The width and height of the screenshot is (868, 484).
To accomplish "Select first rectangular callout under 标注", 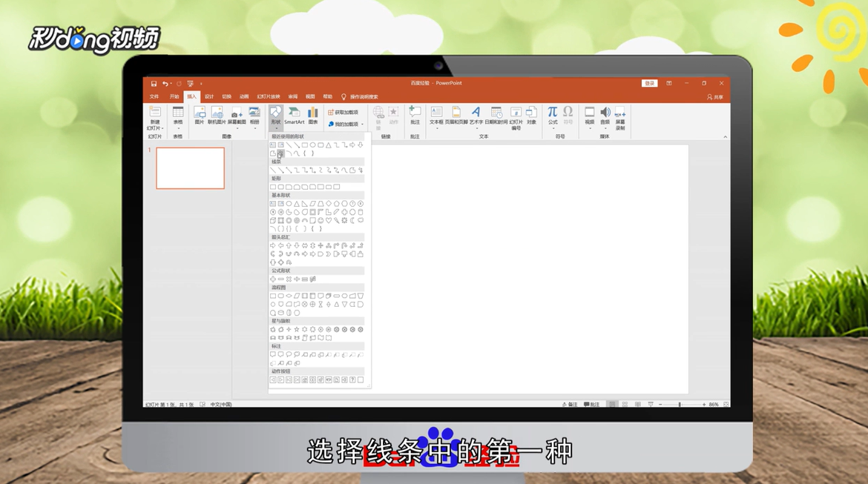I will tap(273, 354).
